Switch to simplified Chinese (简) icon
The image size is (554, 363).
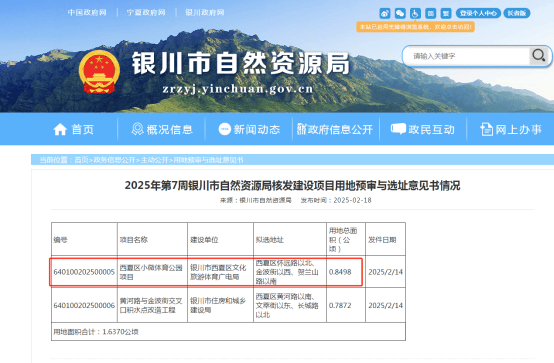(430, 13)
